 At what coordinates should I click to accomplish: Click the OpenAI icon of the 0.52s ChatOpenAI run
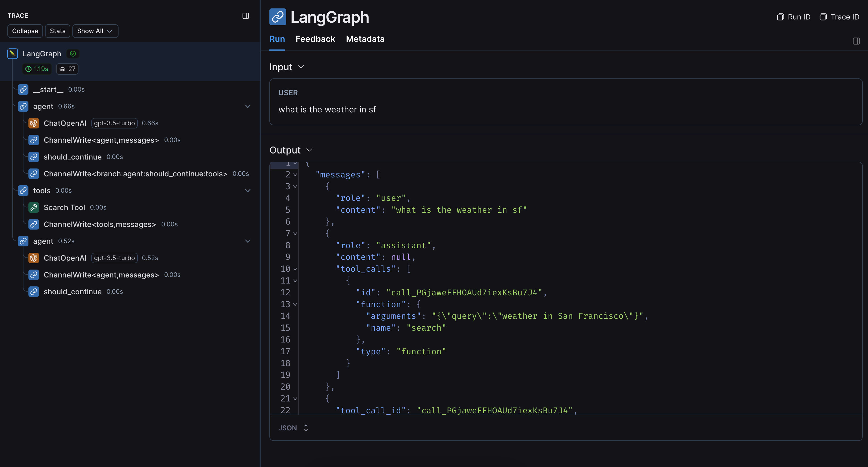tap(34, 258)
